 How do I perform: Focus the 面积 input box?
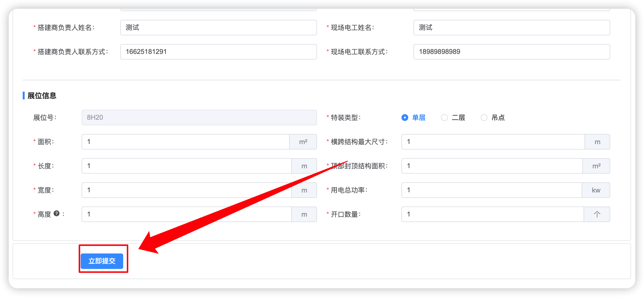[x=186, y=142]
